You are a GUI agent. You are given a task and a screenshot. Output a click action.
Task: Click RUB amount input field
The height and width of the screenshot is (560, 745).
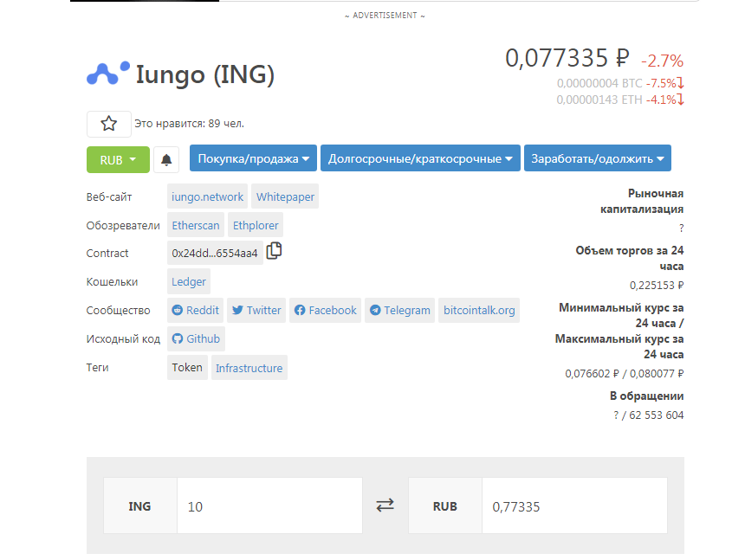click(x=574, y=505)
